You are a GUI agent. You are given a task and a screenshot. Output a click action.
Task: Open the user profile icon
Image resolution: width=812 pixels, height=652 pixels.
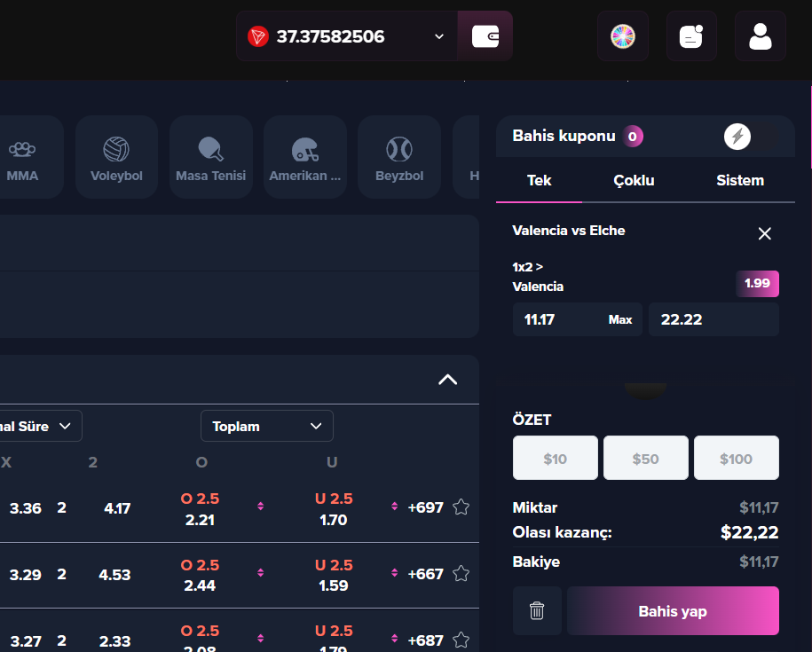tap(761, 36)
